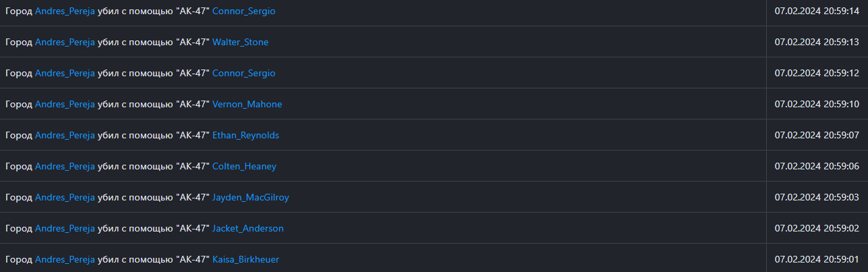Click Andres_Pereja in the Jayden_MacGilroy row

[x=65, y=197]
